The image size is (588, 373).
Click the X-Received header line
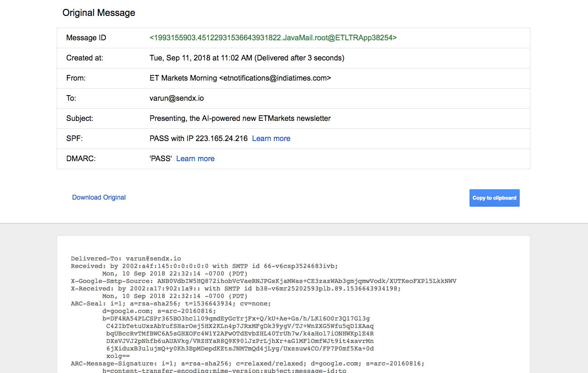(235, 289)
